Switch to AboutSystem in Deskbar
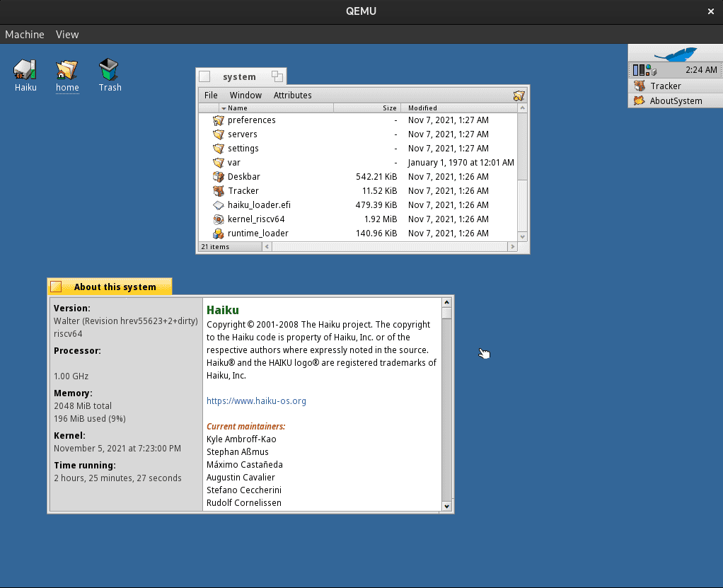 click(x=676, y=100)
